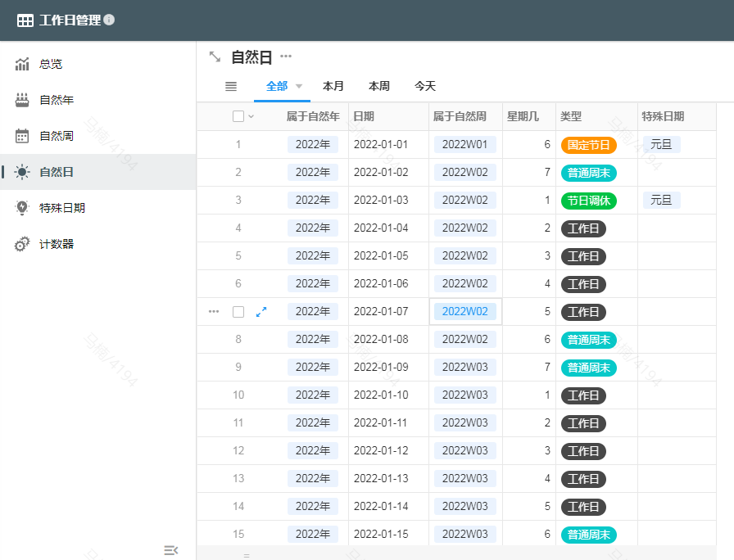Click the expand arrows icon beside 自然日 title
The height and width of the screenshot is (560, 734).
pyautogui.click(x=215, y=56)
